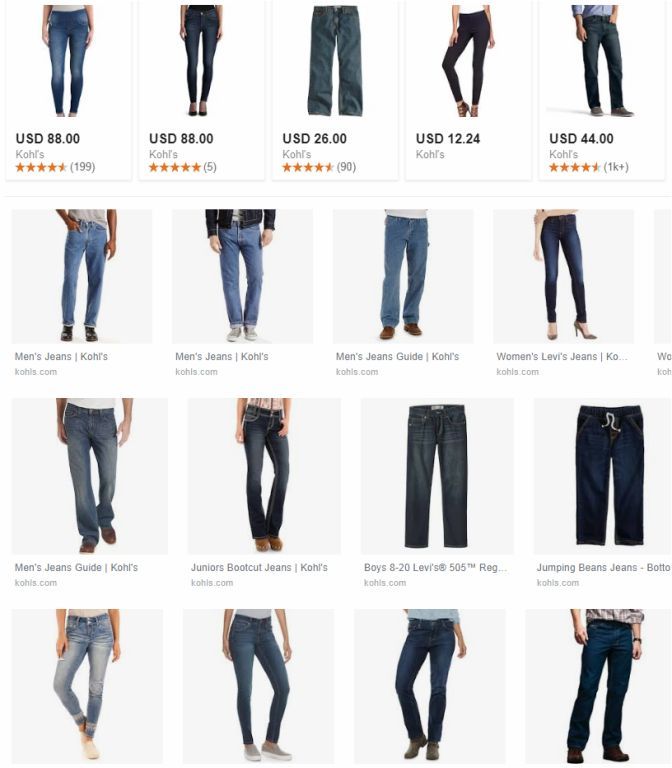The width and height of the screenshot is (672, 768).
Task: Open Jumping Beans Jeans result title
Action: 603,568
